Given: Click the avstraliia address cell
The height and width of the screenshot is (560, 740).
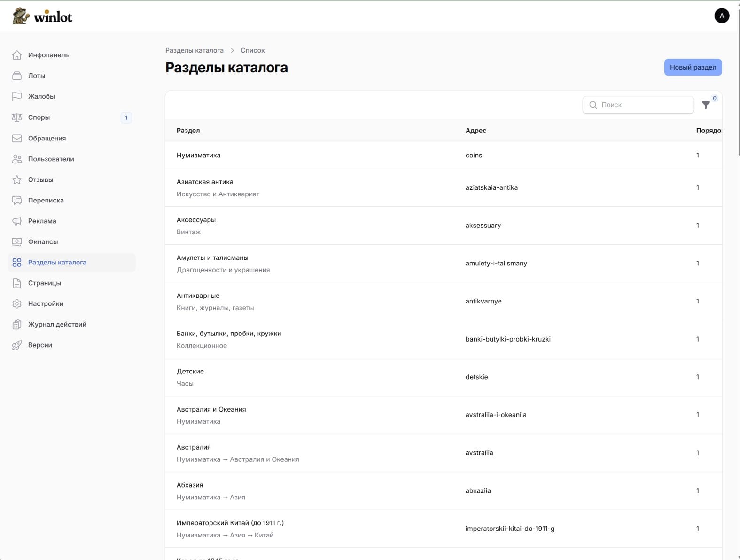Looking at the screenshot, I should [x=479, y=453].
